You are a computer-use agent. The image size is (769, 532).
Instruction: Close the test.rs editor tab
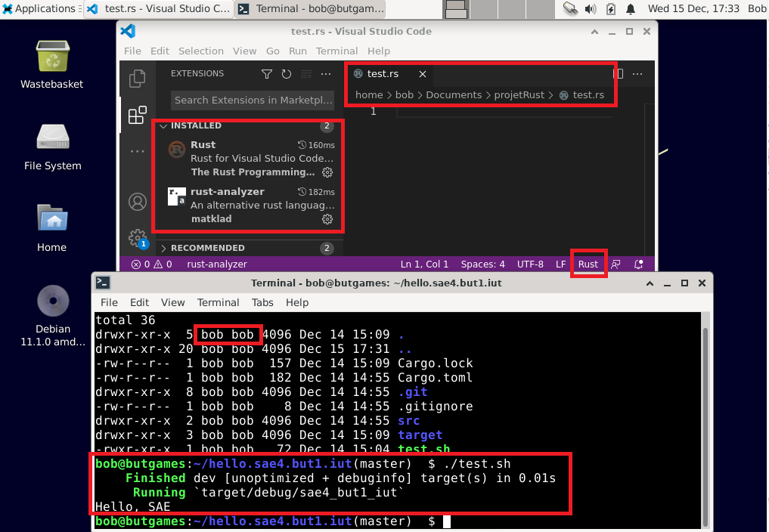[422, 74]
